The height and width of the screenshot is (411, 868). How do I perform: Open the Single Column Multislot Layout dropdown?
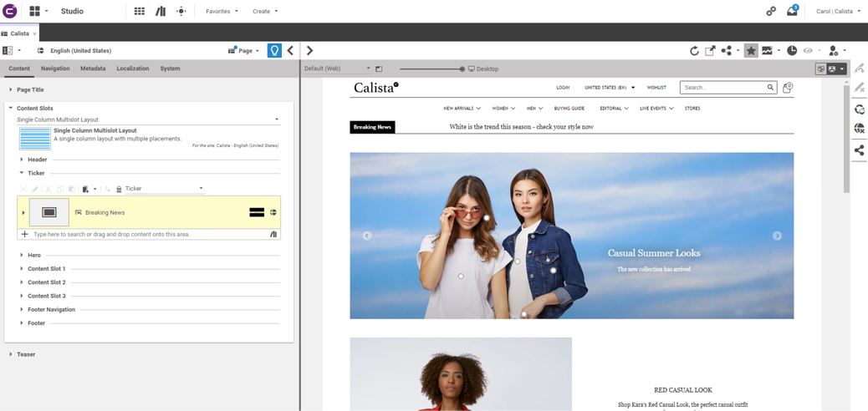(x=148, y=119)
